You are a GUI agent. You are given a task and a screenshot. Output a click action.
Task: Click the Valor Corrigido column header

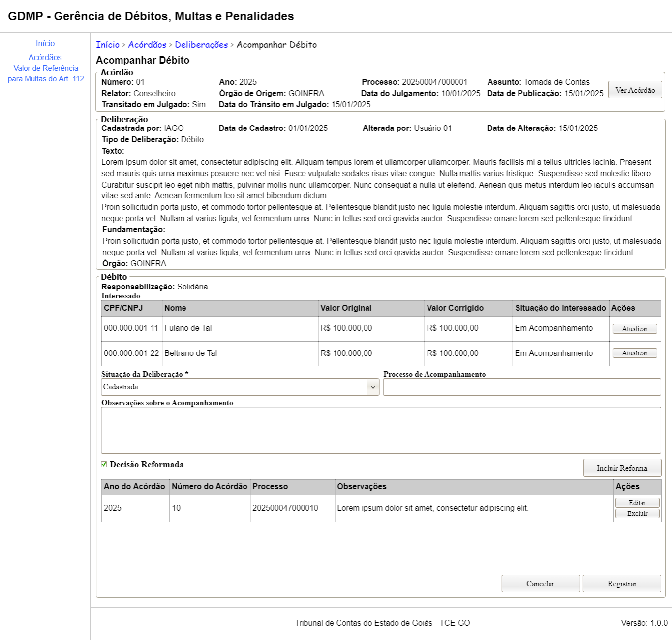coord(455,308)
